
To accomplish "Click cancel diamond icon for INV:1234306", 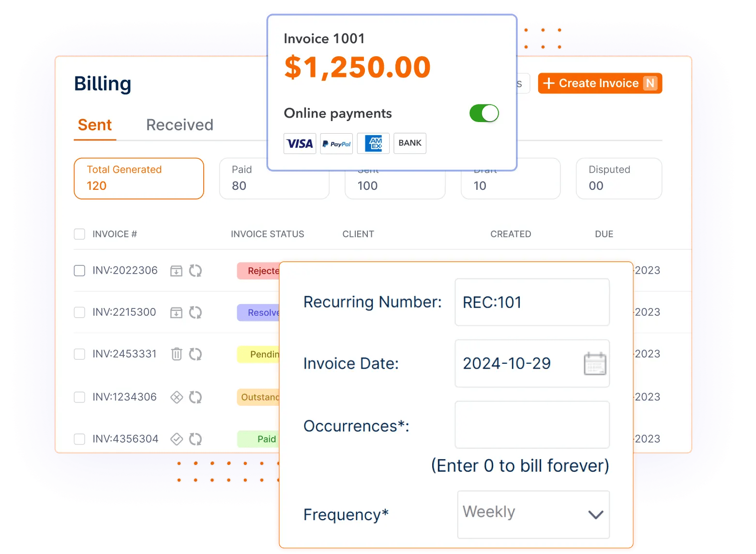I will (177, 397).
